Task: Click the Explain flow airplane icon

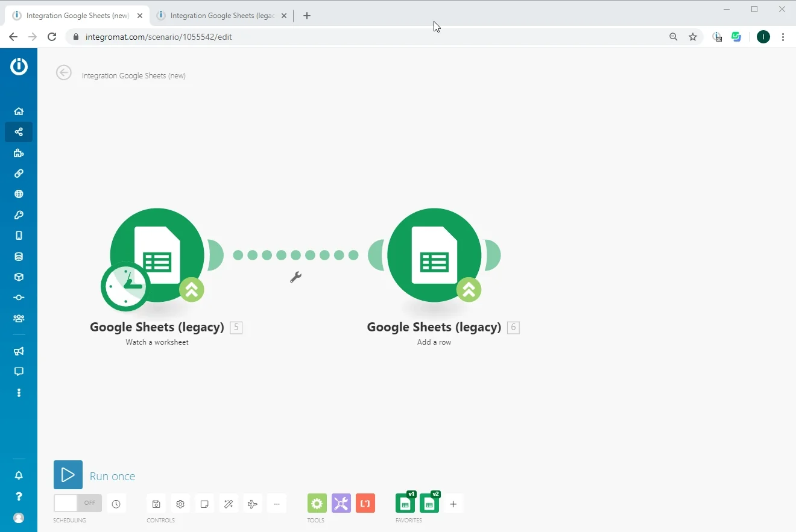Action: point(253,504)
